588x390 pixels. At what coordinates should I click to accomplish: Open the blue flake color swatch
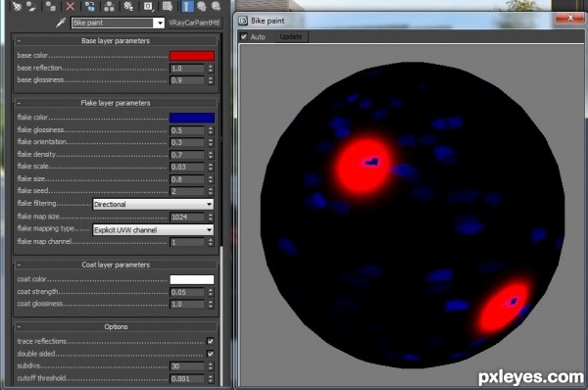pyautogui.click(x=192, y=118)
